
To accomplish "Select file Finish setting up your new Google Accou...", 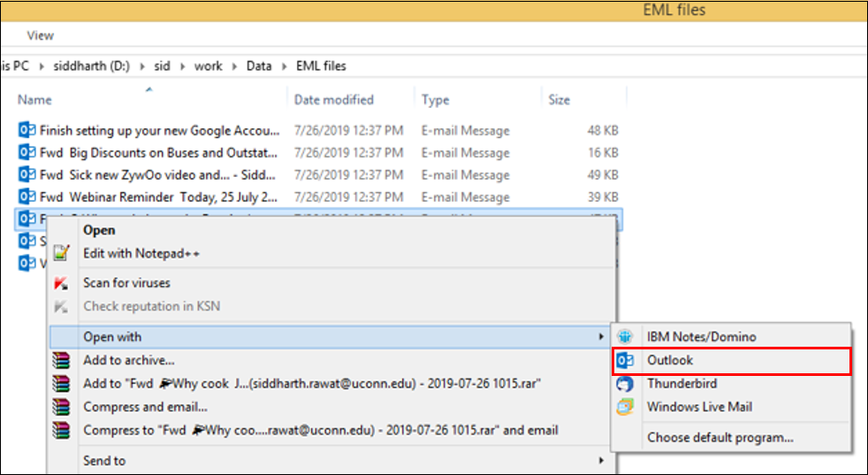I will (x=159, y=131).
